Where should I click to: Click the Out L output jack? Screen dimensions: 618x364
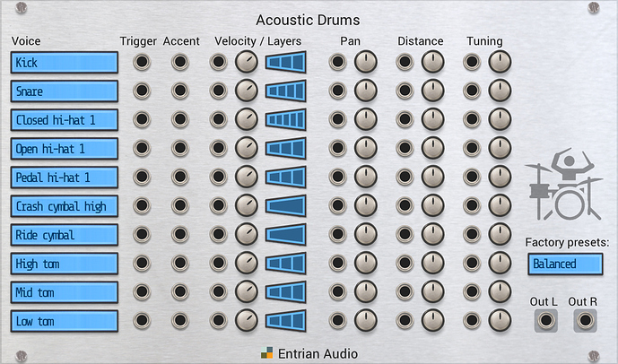(546, 320)
